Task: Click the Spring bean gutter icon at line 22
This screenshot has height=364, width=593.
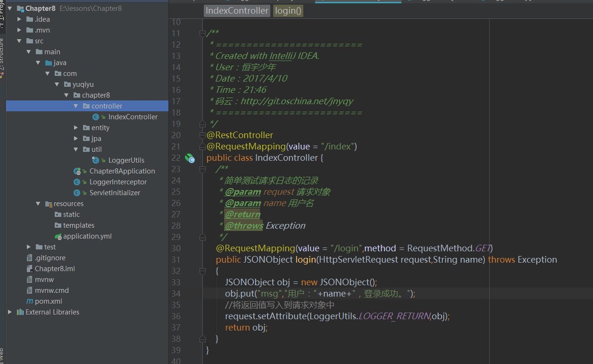Action: coord(189,157)
